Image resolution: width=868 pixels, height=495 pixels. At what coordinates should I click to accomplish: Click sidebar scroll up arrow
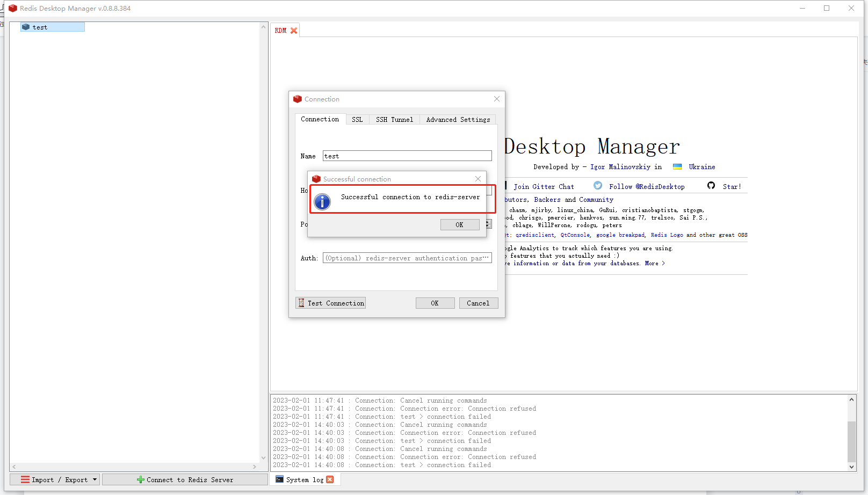point(263,27)
